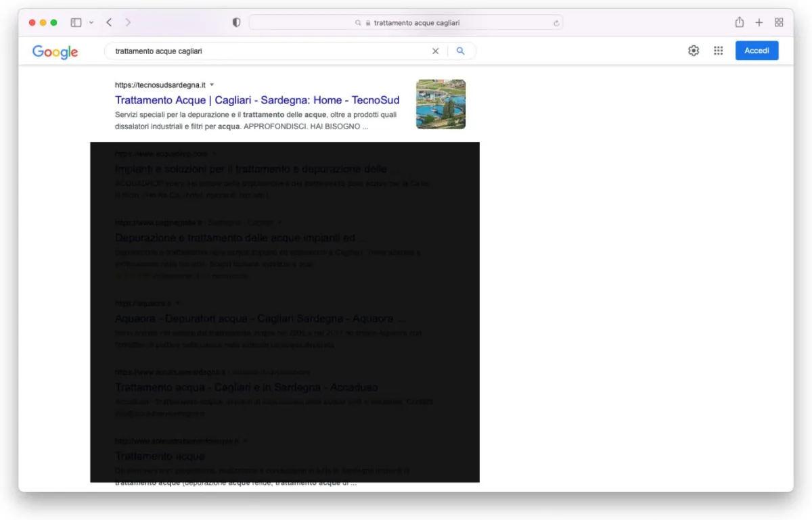Click the Google search text field
The width and height of the screenshot is (812, 520).
(271, 51)
